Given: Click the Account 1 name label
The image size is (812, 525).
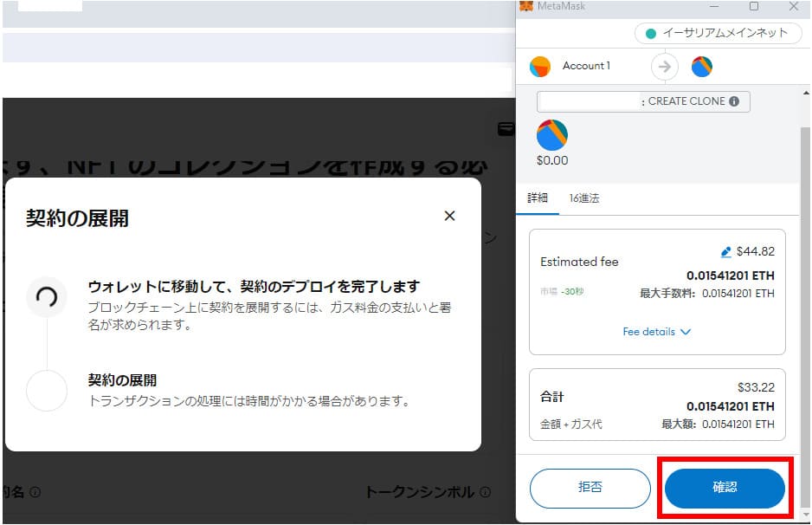Looking at the screenshot, I should 587,66.
